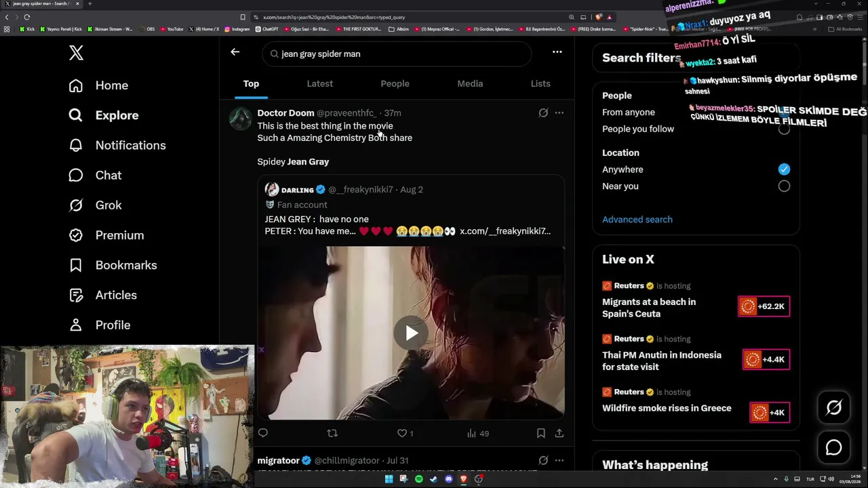Open the Instagram bookmark in the bookmarks bar

pyautogui.click(x=237, y=29)
